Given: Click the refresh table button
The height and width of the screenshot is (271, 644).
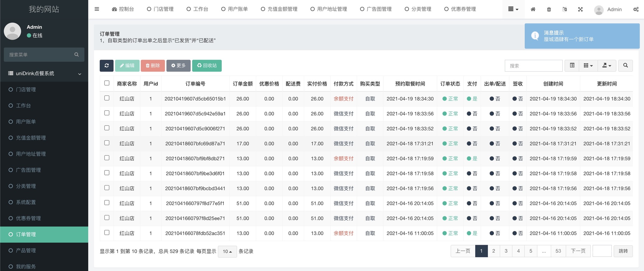Looking at the screenshot, I should (107, 66).
